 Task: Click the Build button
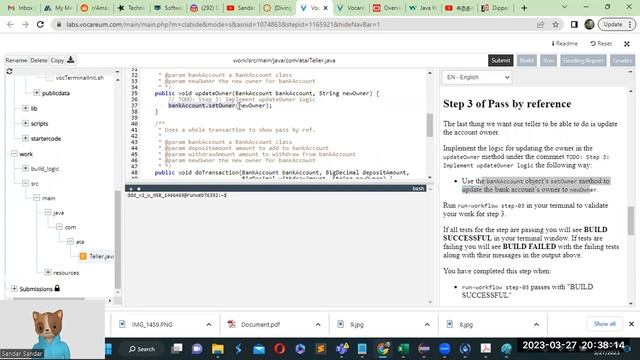pos(527,60)
